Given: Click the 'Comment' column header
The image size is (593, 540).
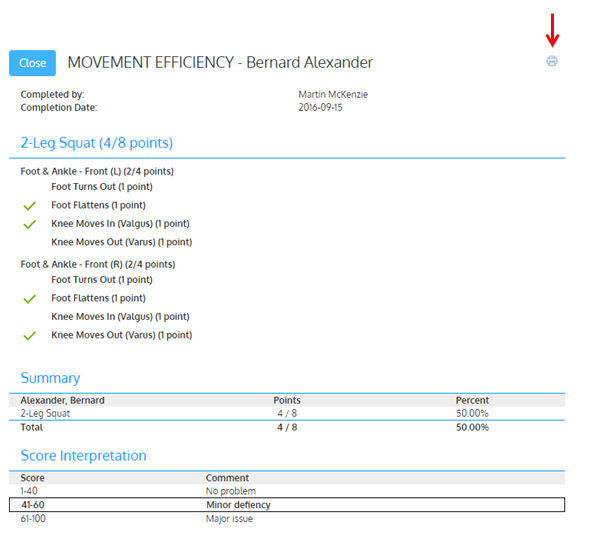Looking at the screenshot, I should pos(227,478).
